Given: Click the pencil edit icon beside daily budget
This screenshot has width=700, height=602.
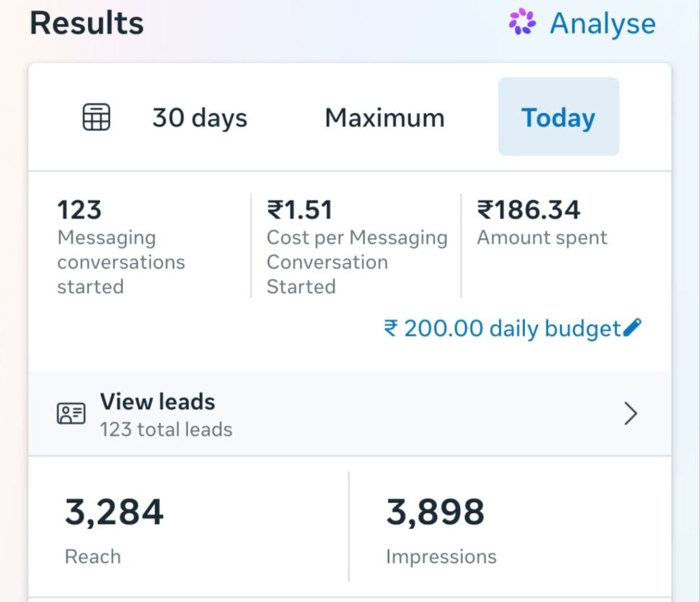Looking at the screenshot, I should pyautogui.click(x=632, y=328).
